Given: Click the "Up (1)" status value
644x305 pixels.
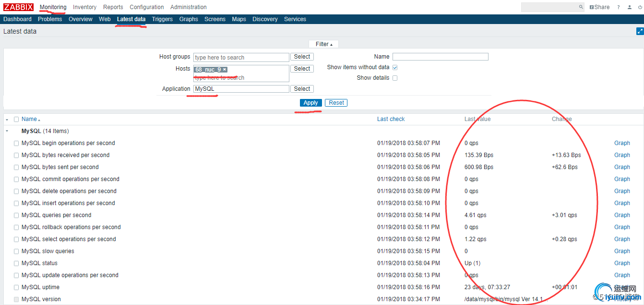Looking at the screenshot, I should click(473, 263).
